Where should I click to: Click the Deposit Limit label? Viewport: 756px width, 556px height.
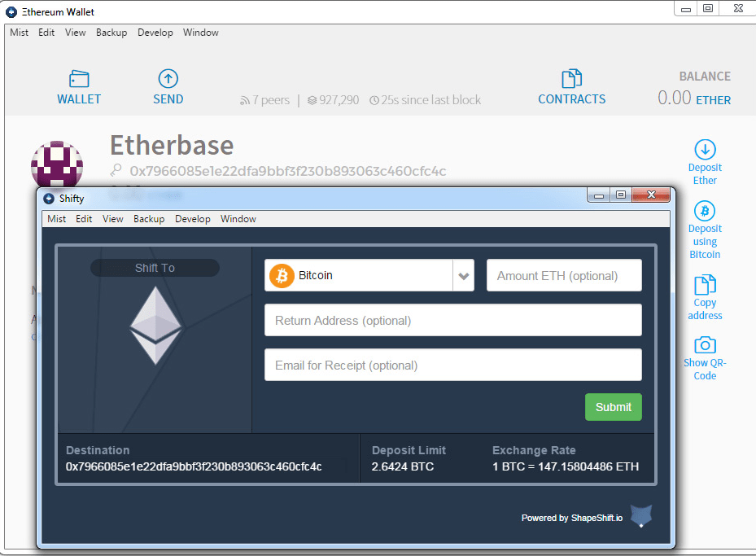409,450
